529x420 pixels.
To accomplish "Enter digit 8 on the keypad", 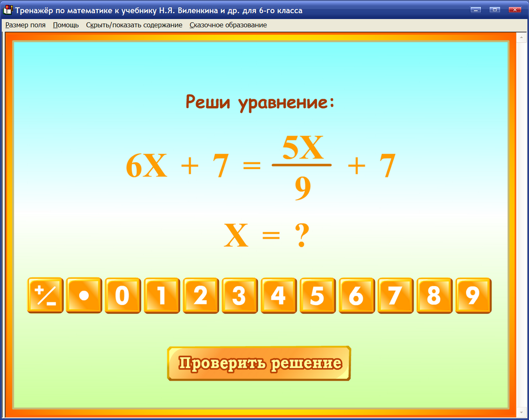I will pyautogui.click(x=433, y=296).
